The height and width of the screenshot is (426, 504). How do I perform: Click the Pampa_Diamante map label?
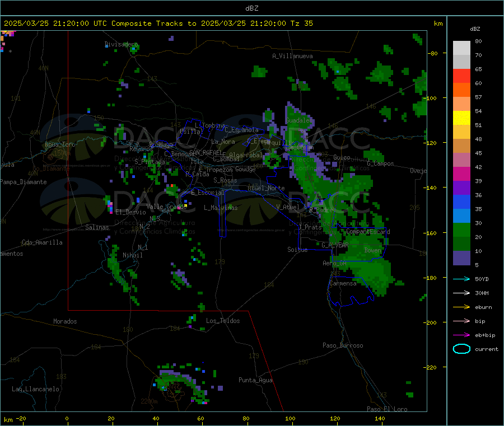coord(23,182)
